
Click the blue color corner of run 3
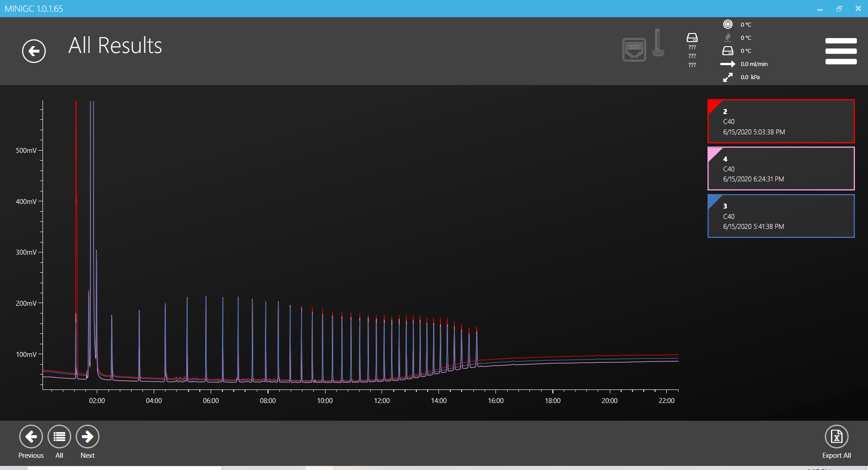(713, 200)
